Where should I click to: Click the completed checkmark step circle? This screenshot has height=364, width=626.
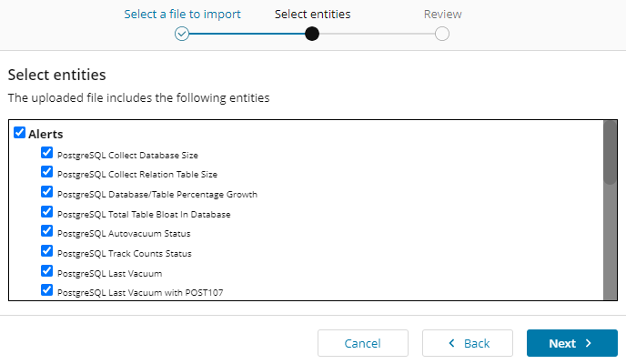182,34
